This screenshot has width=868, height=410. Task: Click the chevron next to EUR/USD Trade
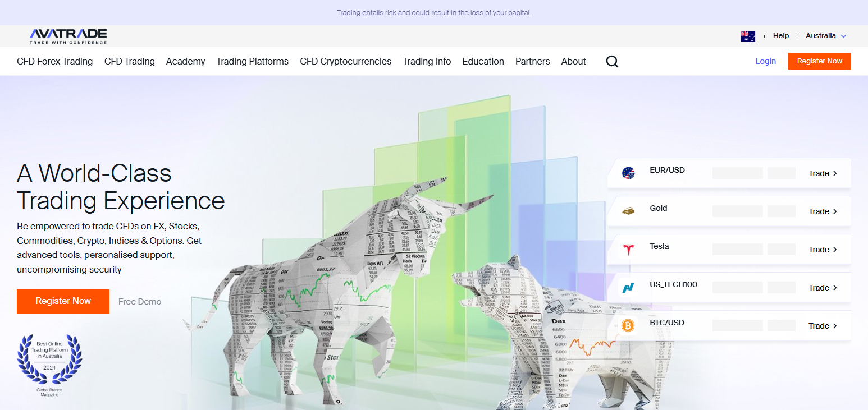[x=835, y=173]
